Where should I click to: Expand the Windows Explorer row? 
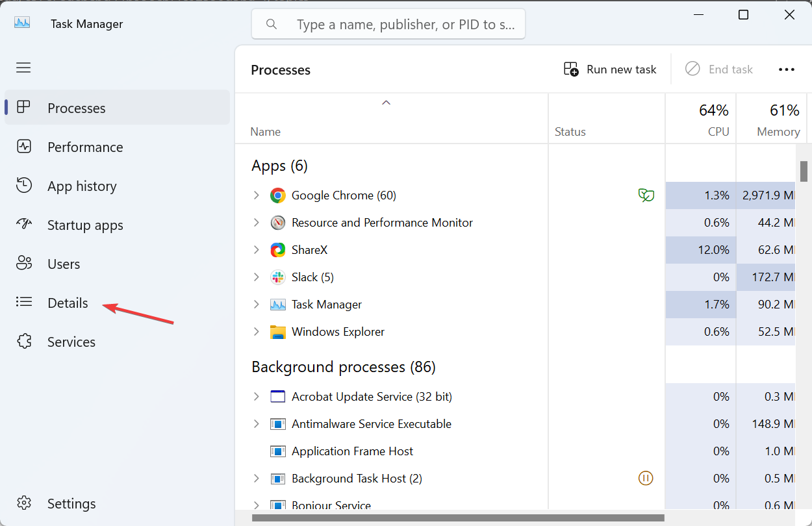pyautogui.click(x=256, y=332)
